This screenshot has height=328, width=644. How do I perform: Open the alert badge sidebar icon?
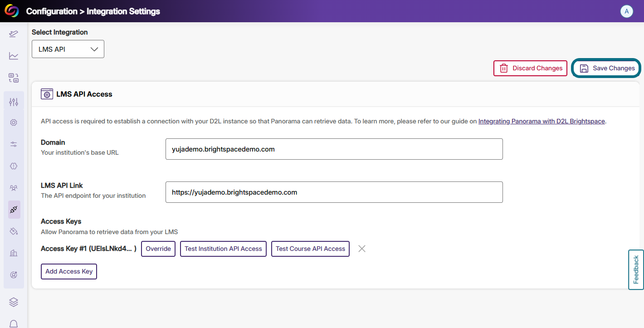tap(14, 166)
